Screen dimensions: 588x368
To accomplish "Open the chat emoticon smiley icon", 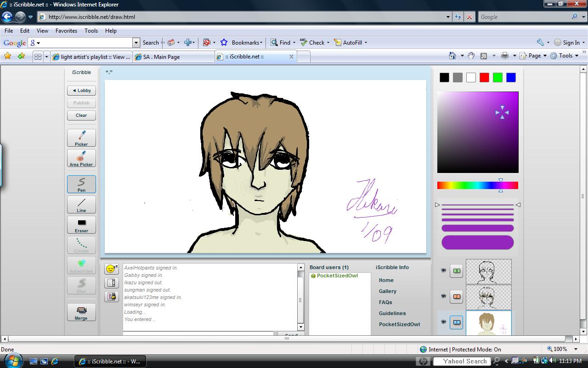I will click(112, 269).
